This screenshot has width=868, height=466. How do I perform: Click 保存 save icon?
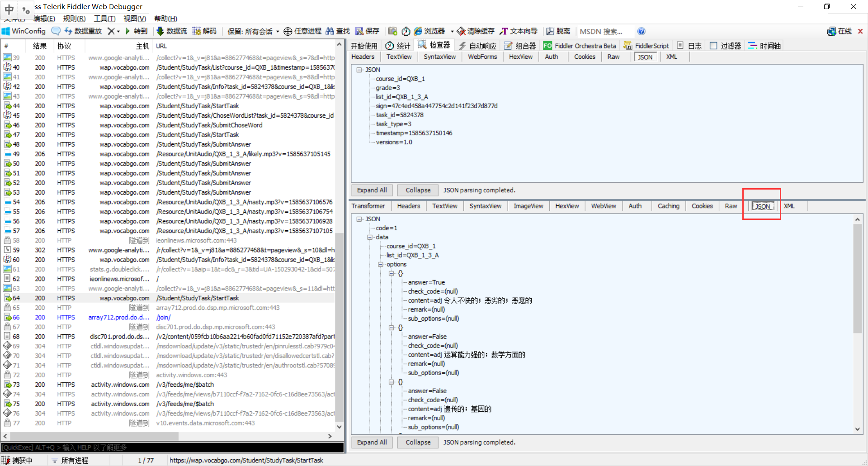[x=367, y=31]
